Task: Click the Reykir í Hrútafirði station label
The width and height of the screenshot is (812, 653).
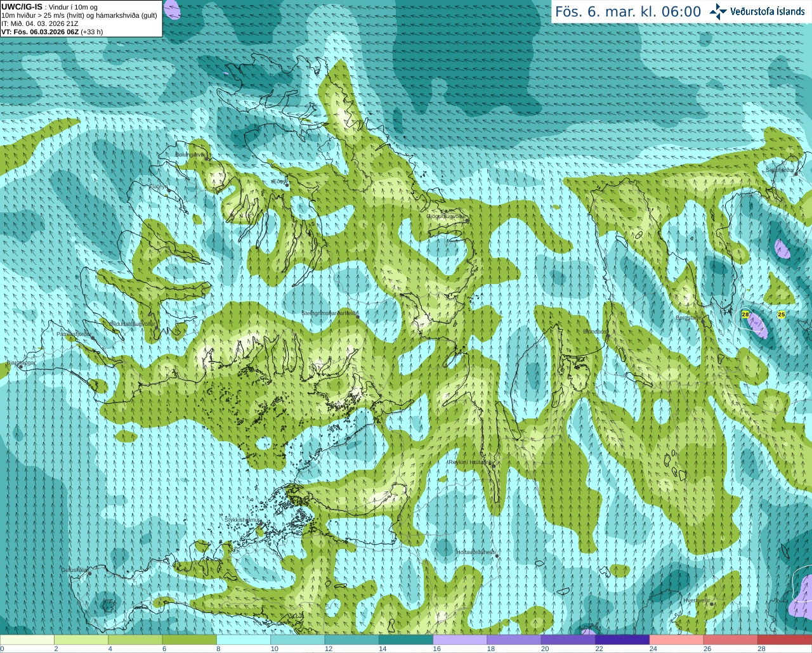Action: (470, 463)
